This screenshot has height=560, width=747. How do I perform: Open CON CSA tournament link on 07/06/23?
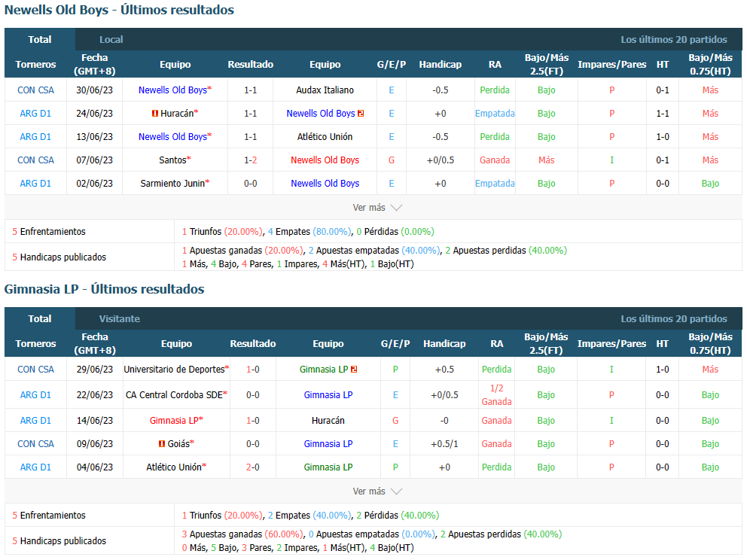[35, 160]
